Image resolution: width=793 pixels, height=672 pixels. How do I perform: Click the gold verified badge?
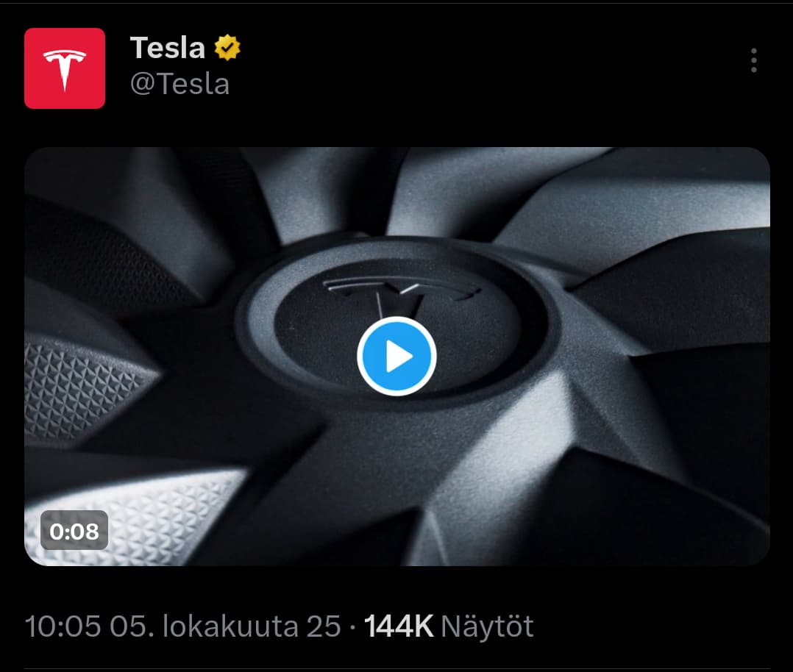[x=227, y=48]
